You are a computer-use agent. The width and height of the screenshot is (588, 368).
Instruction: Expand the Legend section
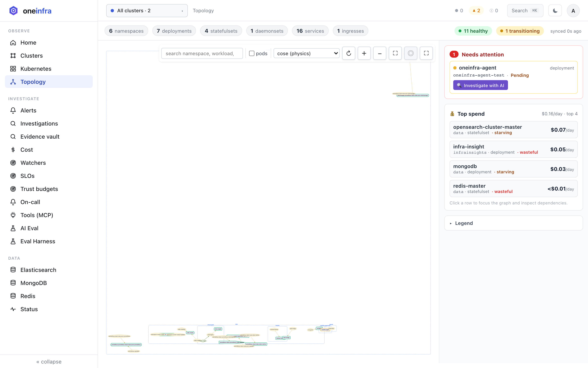pos(513,223)
